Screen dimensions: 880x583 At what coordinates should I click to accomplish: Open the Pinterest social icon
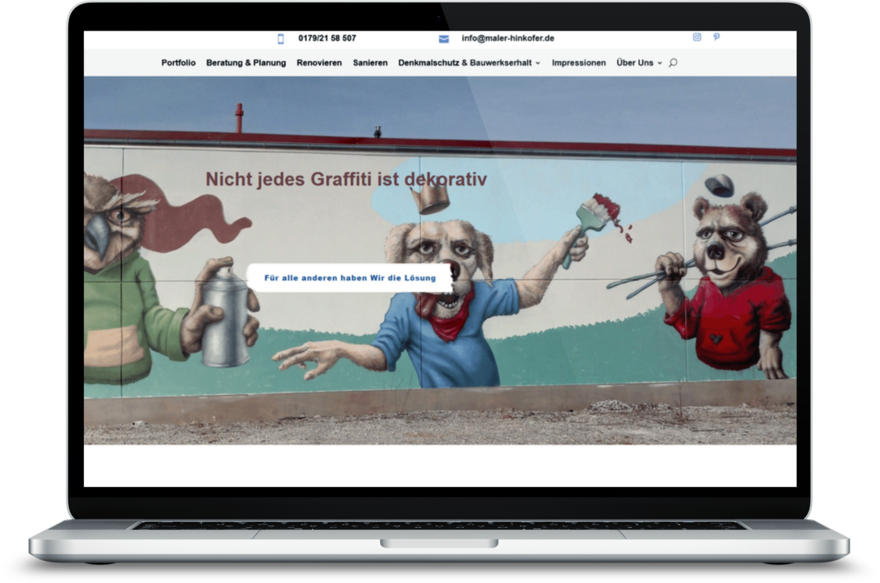coord(716,37)
